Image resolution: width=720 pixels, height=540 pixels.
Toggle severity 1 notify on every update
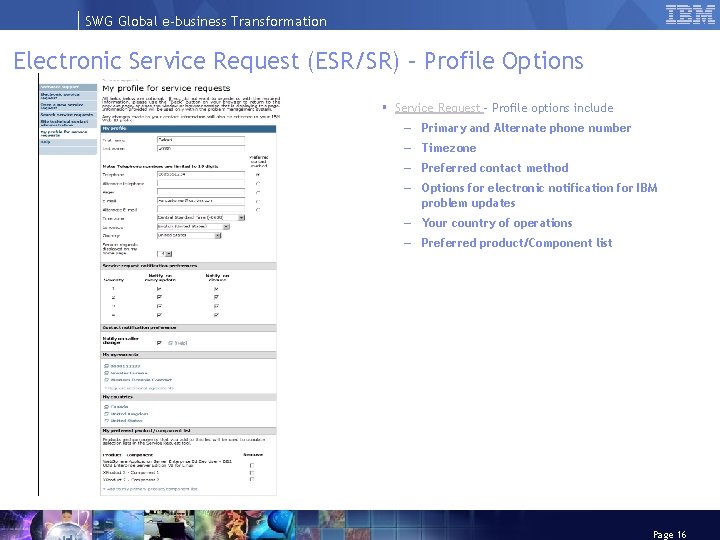tap(159, 289)
